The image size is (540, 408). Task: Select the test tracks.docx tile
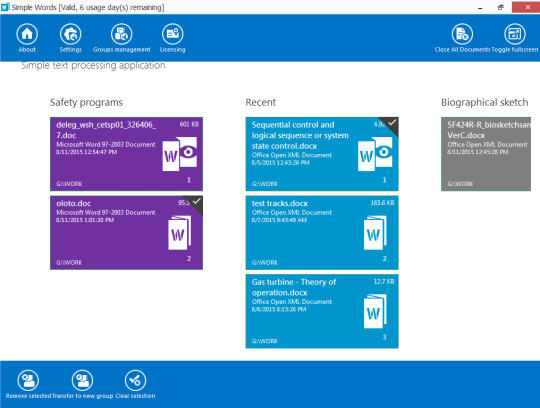pos(322,233)
